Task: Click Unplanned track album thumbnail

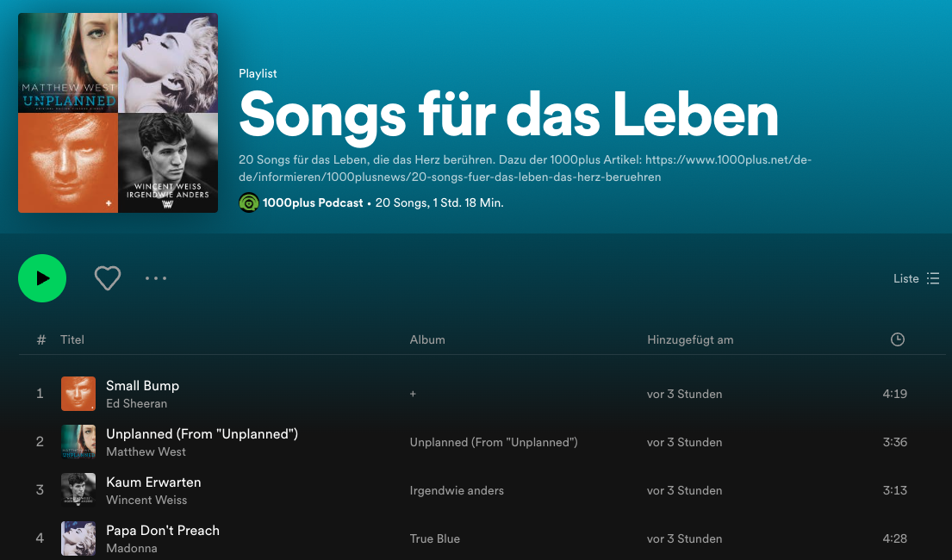Action: 78,442
